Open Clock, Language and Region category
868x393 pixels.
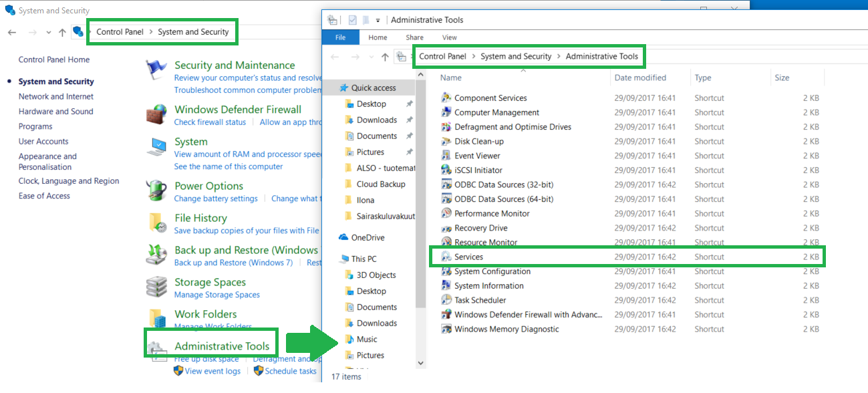[69, 181]
